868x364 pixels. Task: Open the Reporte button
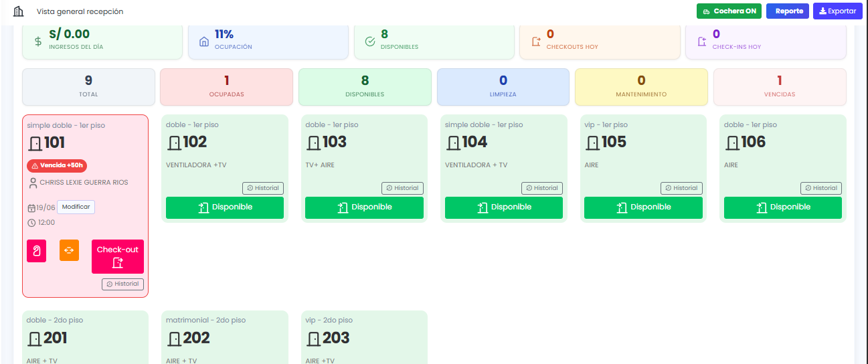788,11
